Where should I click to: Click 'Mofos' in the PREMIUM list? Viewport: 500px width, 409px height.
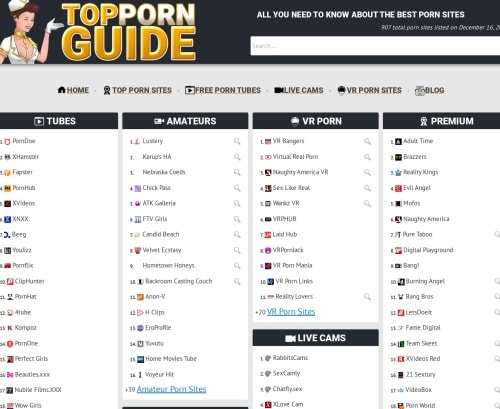pyautogui.click(x=411, y=203)
